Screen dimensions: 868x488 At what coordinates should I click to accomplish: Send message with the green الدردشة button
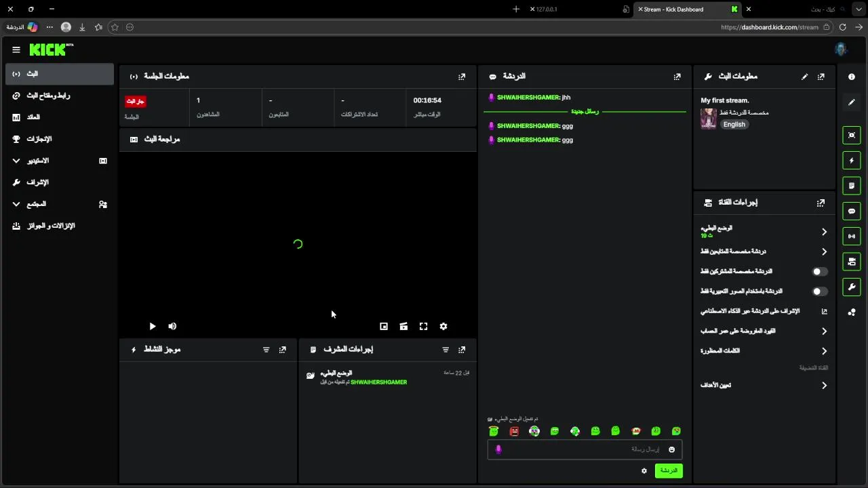(x=669, y=470)
